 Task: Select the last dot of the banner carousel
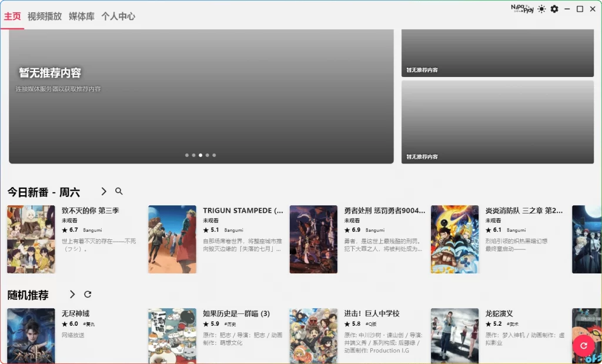(x=214, y=155)
